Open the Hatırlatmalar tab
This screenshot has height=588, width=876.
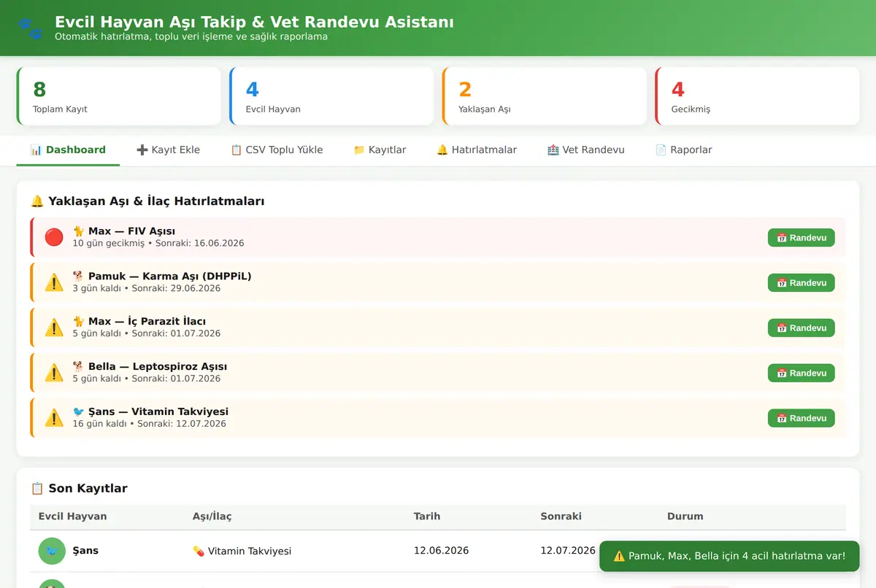pos(477,150)
